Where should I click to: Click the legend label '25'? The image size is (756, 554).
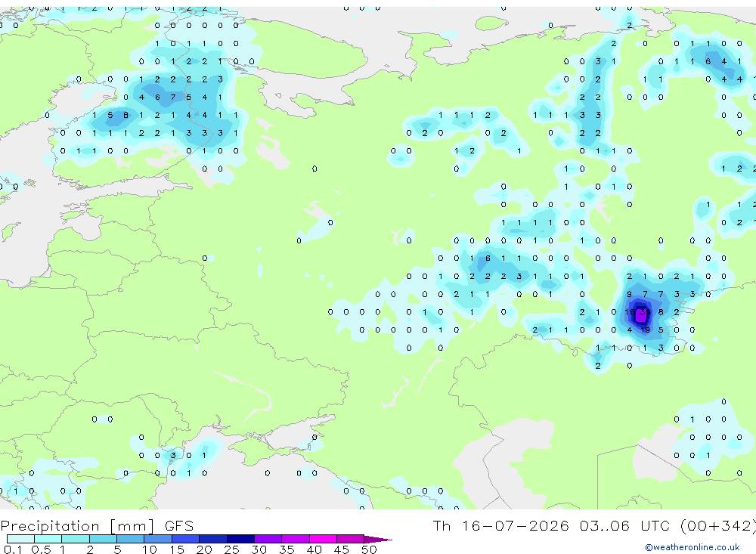(x=231, y=549)
